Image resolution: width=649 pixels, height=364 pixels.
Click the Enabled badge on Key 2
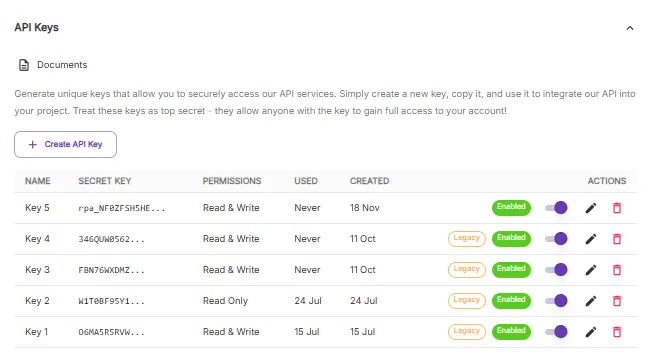[x=511, y=301]
